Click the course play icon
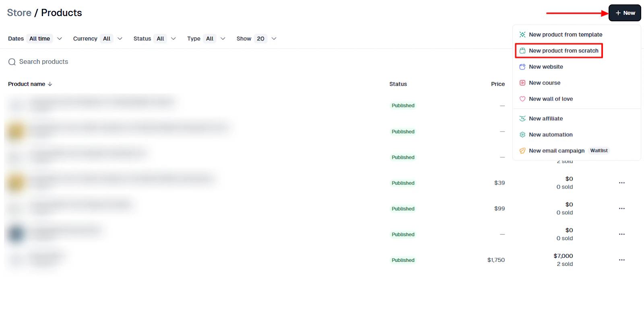644x329 pixels. 522,83
